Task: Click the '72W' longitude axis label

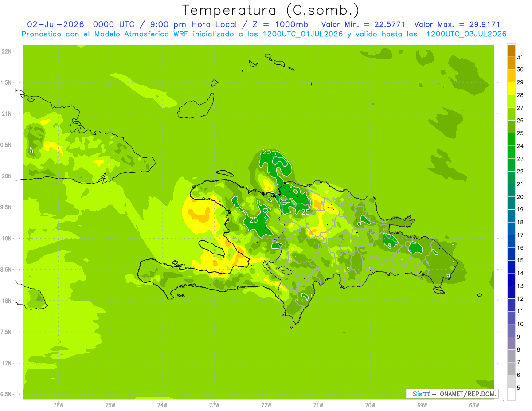Action: click(266, 405)
